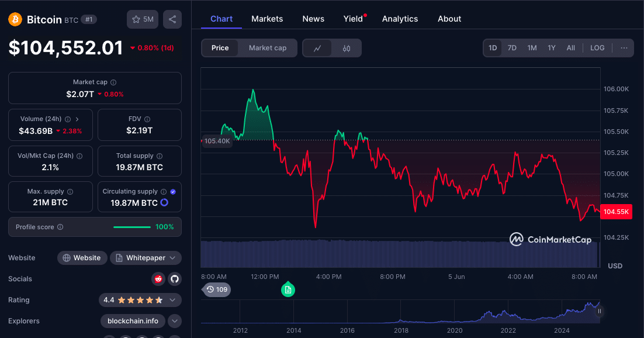The height and width of the screenshot is (338, 644).
Task: Show Market cap info tooltip icon
Action: point(113,82)
